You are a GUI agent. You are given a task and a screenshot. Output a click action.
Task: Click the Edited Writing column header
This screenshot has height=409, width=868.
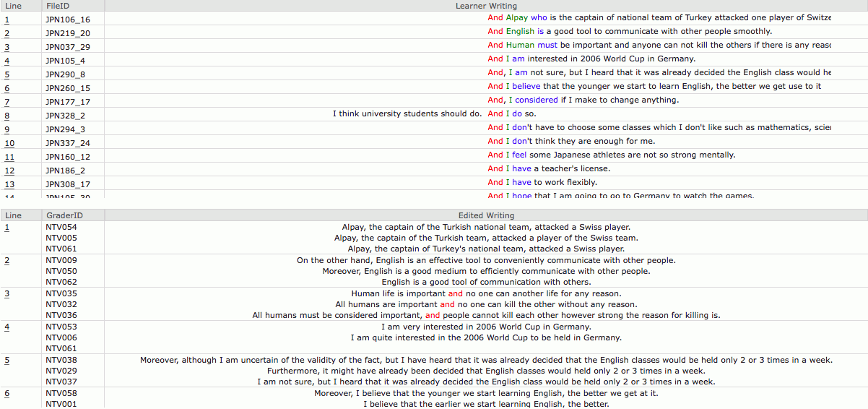coord(486,215)
